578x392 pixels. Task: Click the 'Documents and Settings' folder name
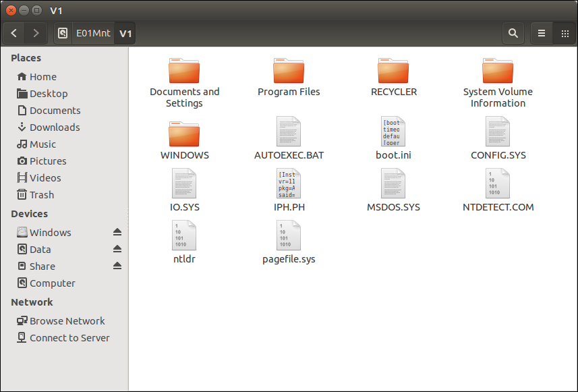point(184,97)
